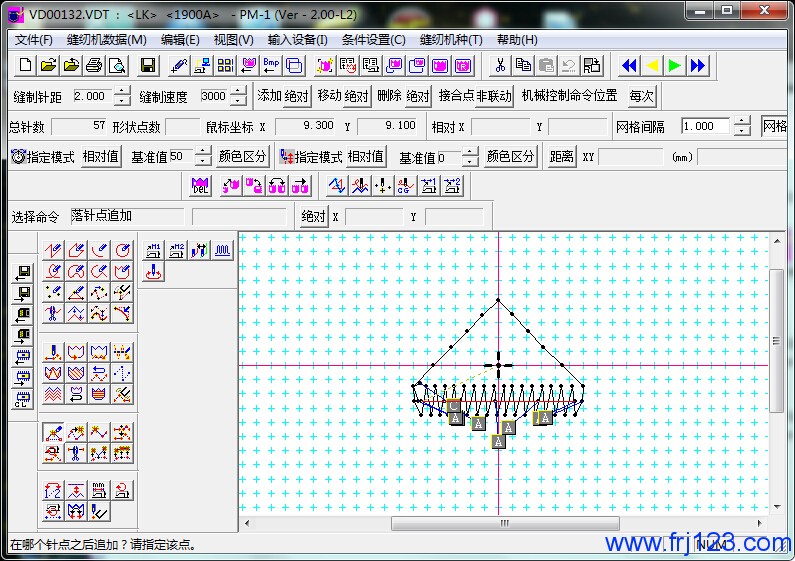Click the Print icon in toolbar

[x=94, y=66]
